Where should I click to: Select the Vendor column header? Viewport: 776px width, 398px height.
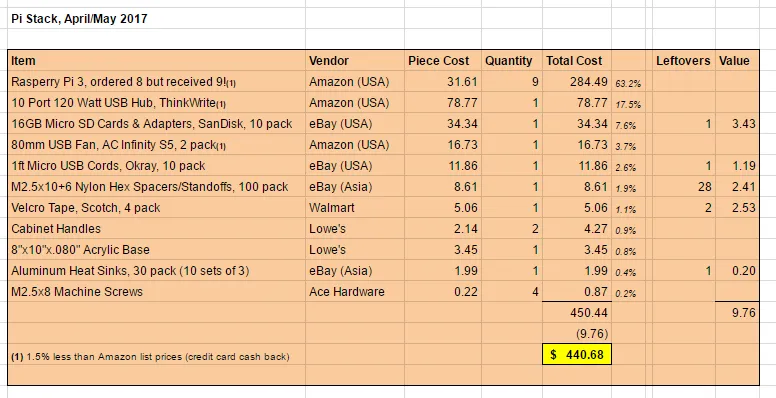pos(355,60)
